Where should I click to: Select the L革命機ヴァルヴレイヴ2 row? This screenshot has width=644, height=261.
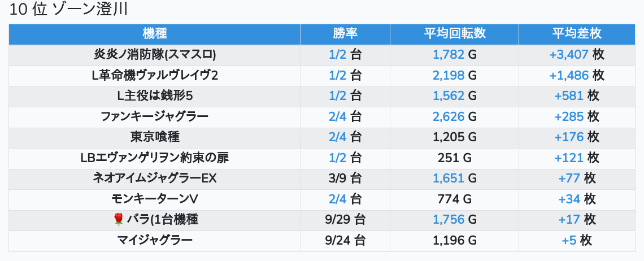click(x=155, y=76)
